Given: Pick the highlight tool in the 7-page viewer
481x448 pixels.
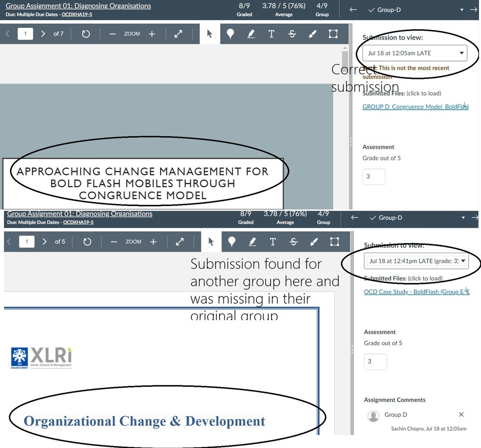Looking at the screenshot, I should click(x=251, y=34).
